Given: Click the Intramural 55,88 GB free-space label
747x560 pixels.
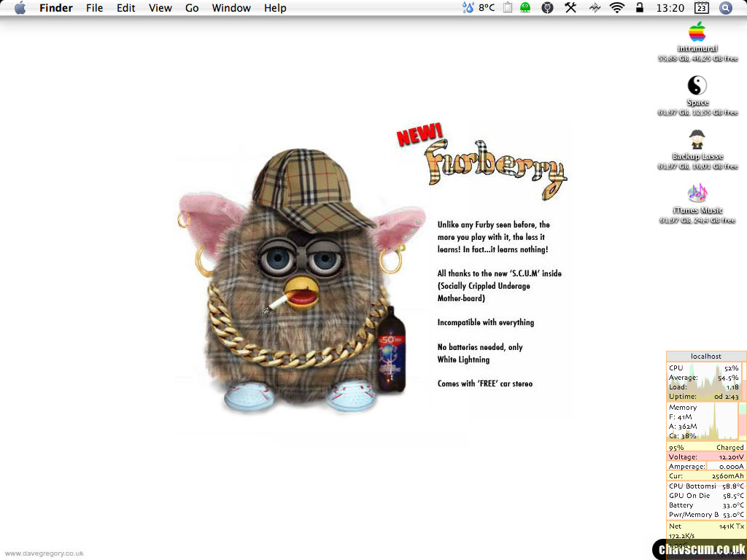Looking at the screenshot, I should (x=698, y=58).
